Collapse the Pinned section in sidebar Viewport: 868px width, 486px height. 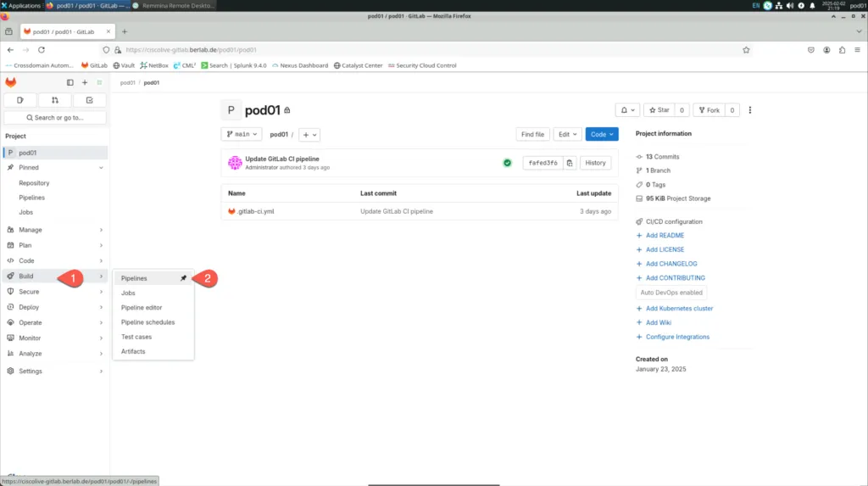tap(101, 168)
